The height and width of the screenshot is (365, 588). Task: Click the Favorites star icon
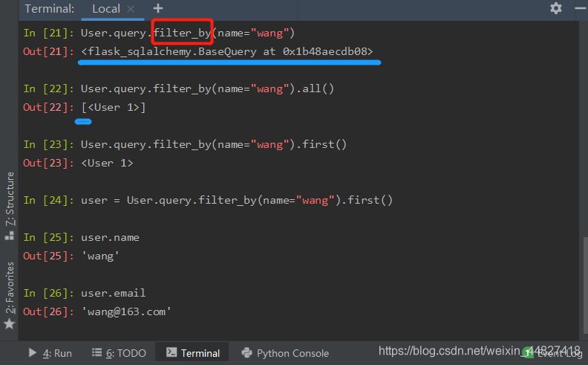point(10,323)
